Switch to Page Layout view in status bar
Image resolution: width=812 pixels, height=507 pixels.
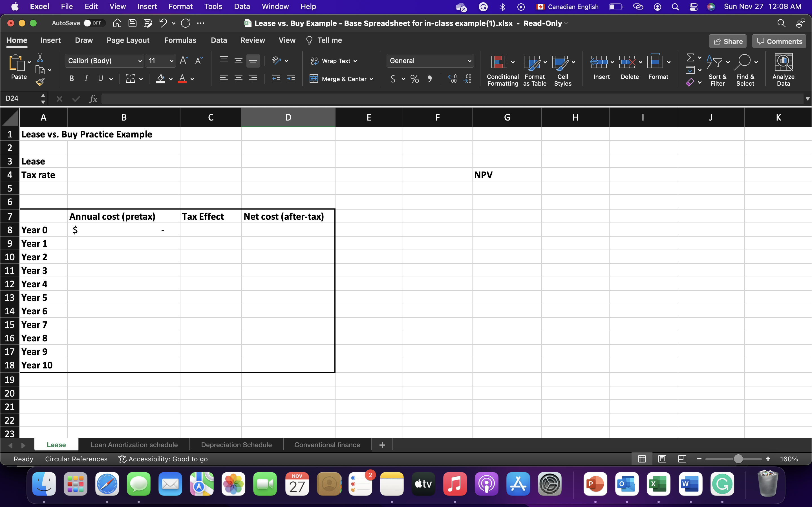tap(662, 459)
